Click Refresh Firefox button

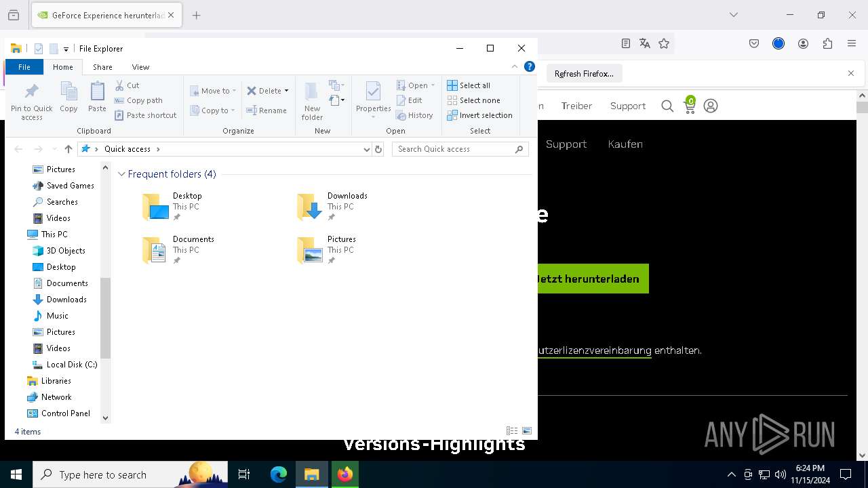click(x=585, y=74)
